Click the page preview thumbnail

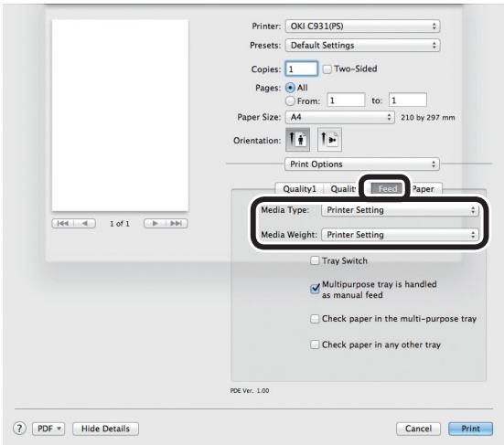click(x=120, y=115)
